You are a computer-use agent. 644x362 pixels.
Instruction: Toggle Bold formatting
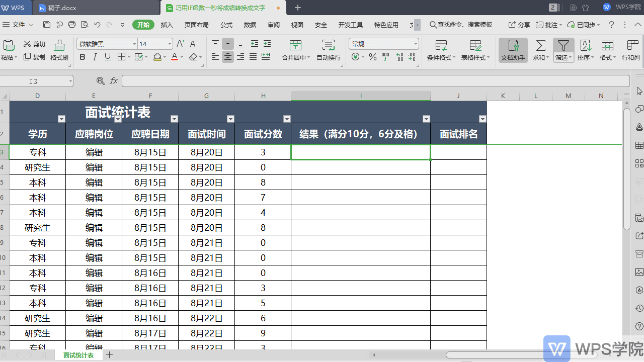(82, 57)
